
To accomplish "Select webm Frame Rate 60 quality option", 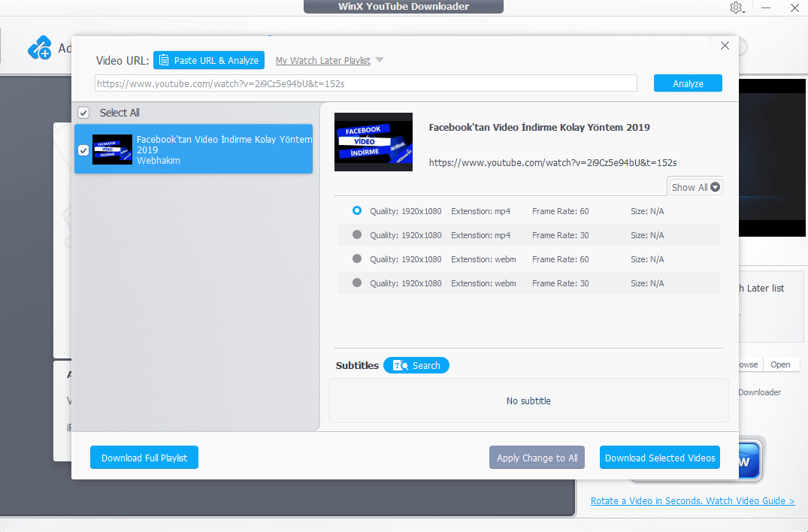I will (356, 258).
